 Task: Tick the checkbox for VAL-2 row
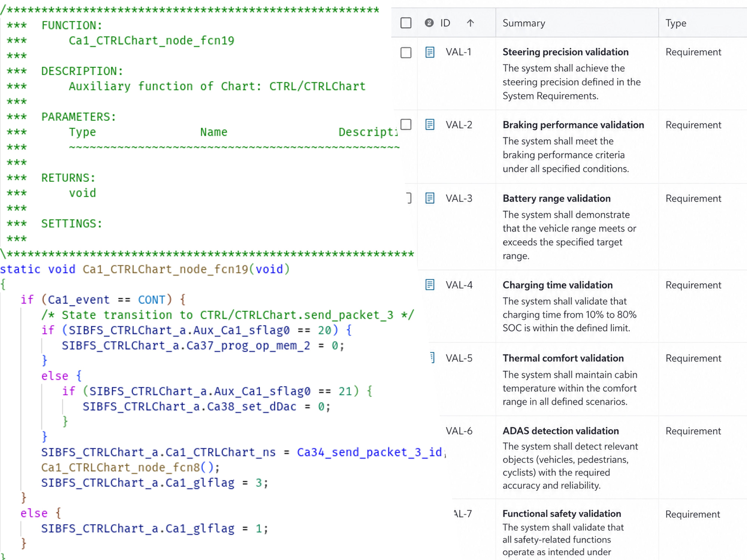(406, 124)
